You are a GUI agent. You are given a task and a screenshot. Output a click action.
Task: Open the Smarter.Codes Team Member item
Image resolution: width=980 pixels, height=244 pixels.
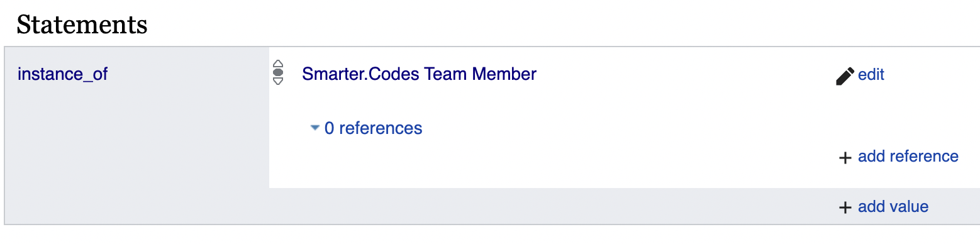[x=419, y=74]
